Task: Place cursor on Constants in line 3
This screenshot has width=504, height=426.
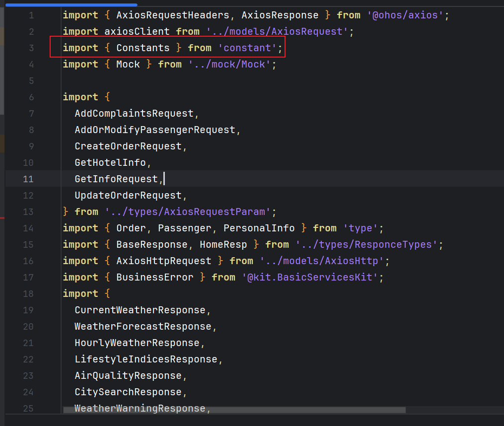Action: (x=143, y=48)
